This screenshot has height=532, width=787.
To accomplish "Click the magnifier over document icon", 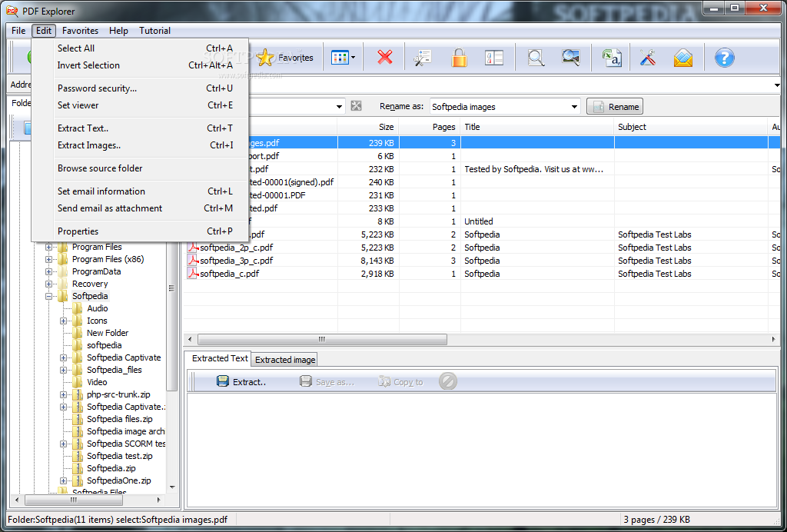I will point(536,58).
